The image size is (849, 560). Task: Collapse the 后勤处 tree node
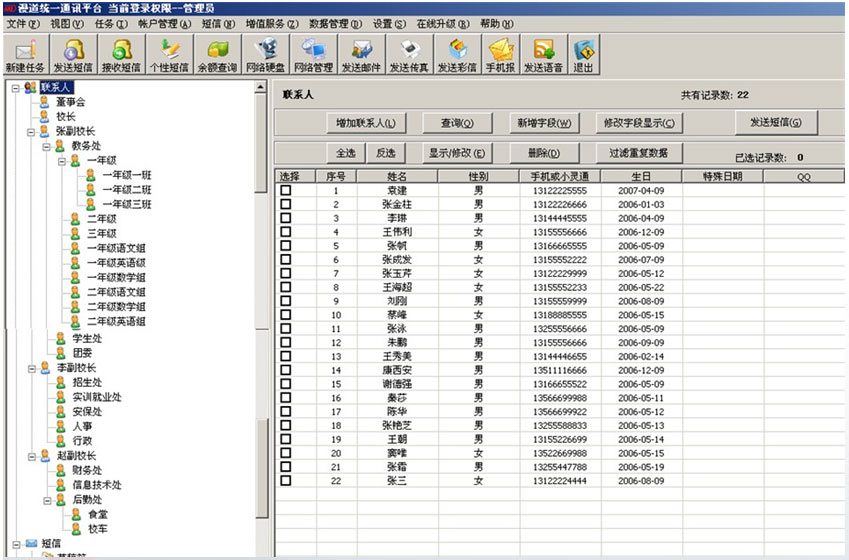pos(46,500)
